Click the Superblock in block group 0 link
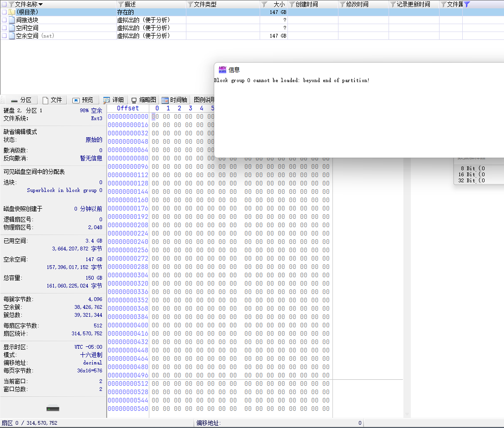The image size is (504, 428). pyautogui.click(x=64, y=191)
